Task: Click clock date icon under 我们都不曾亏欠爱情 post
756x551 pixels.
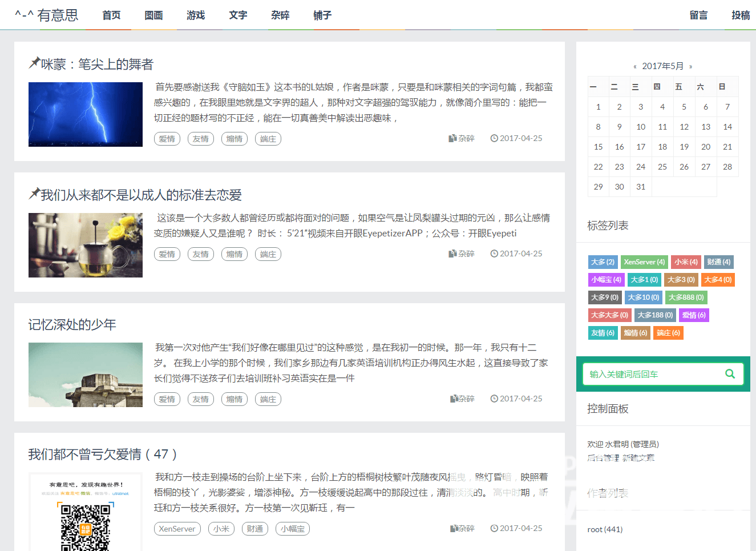Action: (x=494, y=529)
